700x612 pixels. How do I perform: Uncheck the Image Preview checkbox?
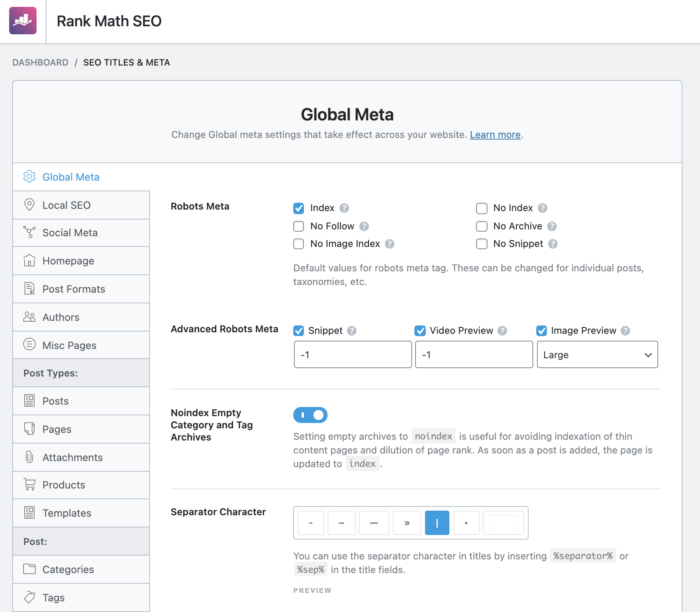pyautogui.click(x=542, y=331)
